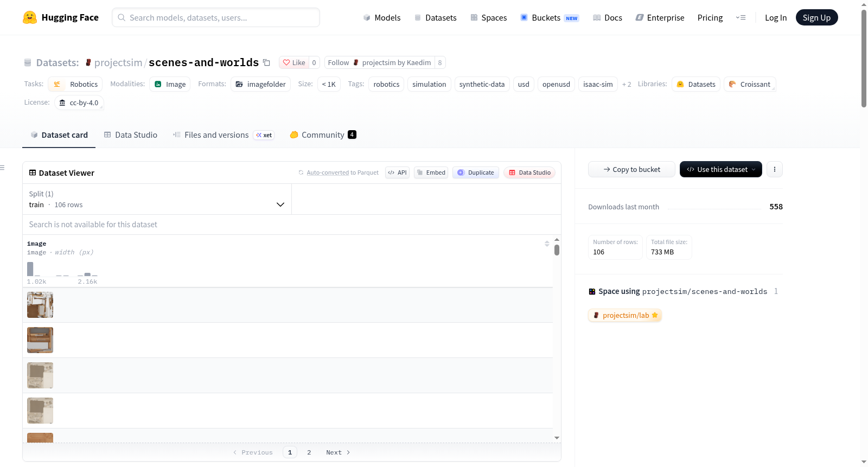Expand the train split dropdown
This screenshot has width=868, height=467.
157,199
